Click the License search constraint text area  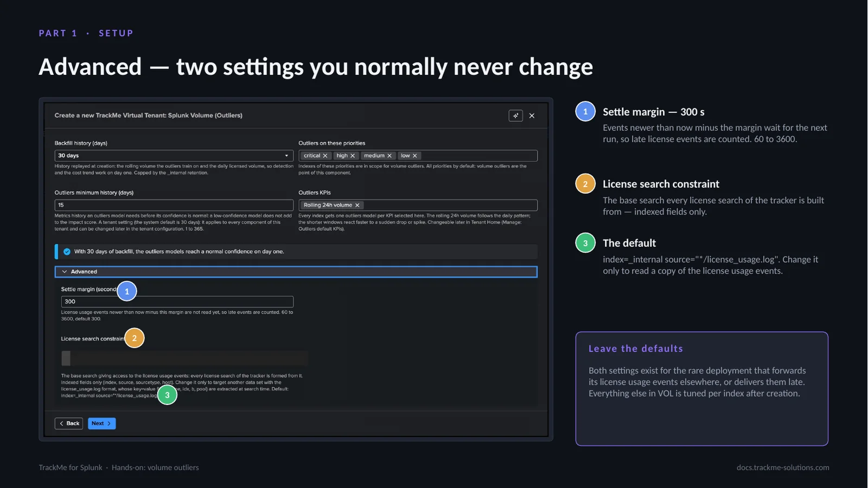click(x=184, y=358)
